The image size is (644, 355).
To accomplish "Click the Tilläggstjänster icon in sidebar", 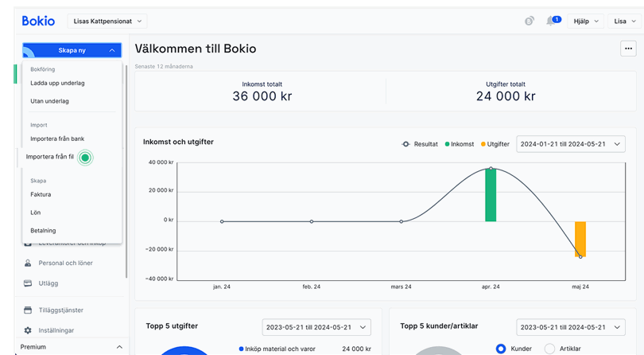I will [x=29, y=310].
